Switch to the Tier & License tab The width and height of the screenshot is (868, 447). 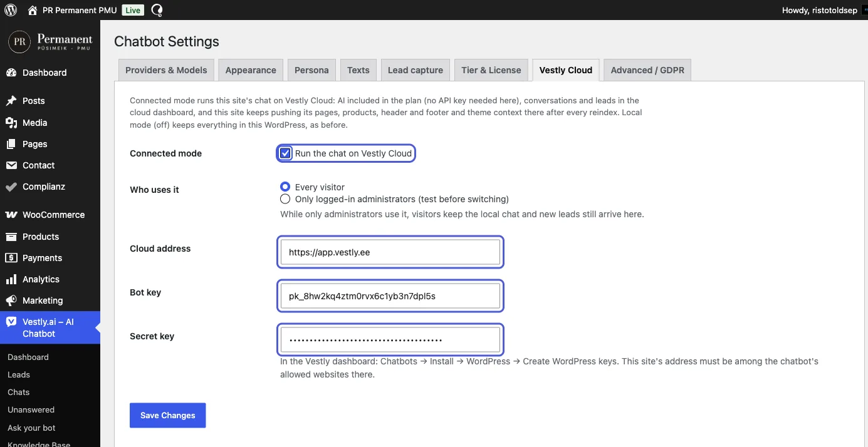point(491,70)
